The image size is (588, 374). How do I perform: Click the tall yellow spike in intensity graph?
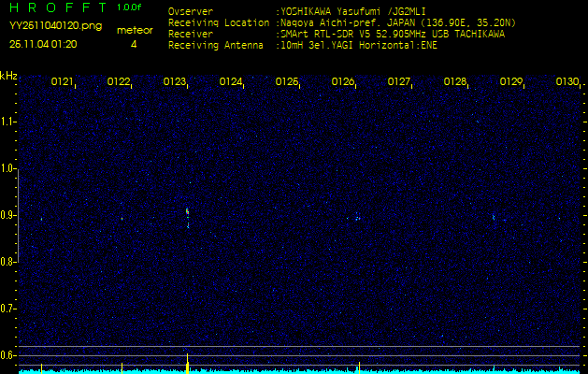(188, 361)
